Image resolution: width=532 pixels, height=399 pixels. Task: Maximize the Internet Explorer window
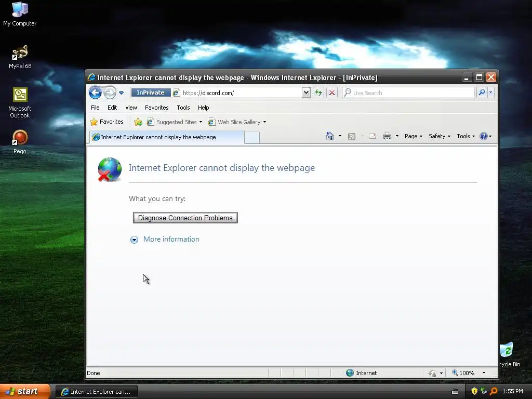pos(479,77)
